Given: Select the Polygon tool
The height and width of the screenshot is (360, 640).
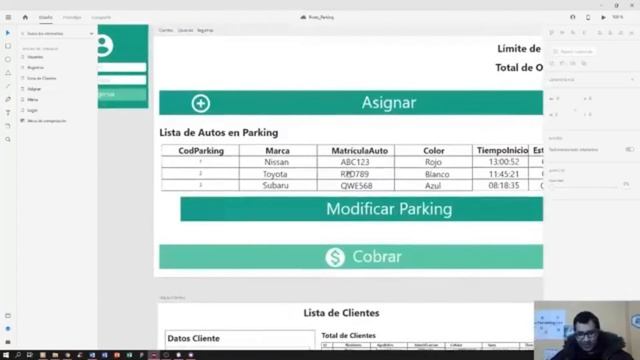Looking at the screenshot, I should 8,73.
